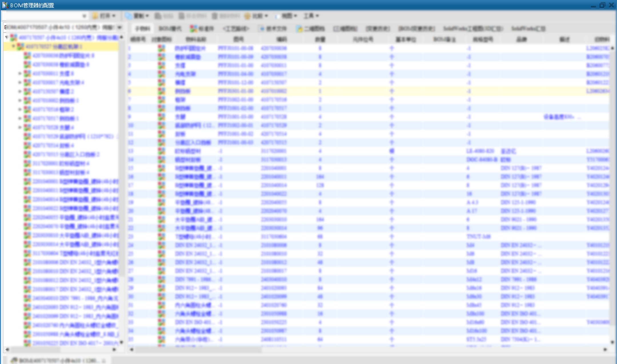Click the greyed-out paste icon beside copy
This screenshot has width=617, height=364.
[x=158, y=16]
